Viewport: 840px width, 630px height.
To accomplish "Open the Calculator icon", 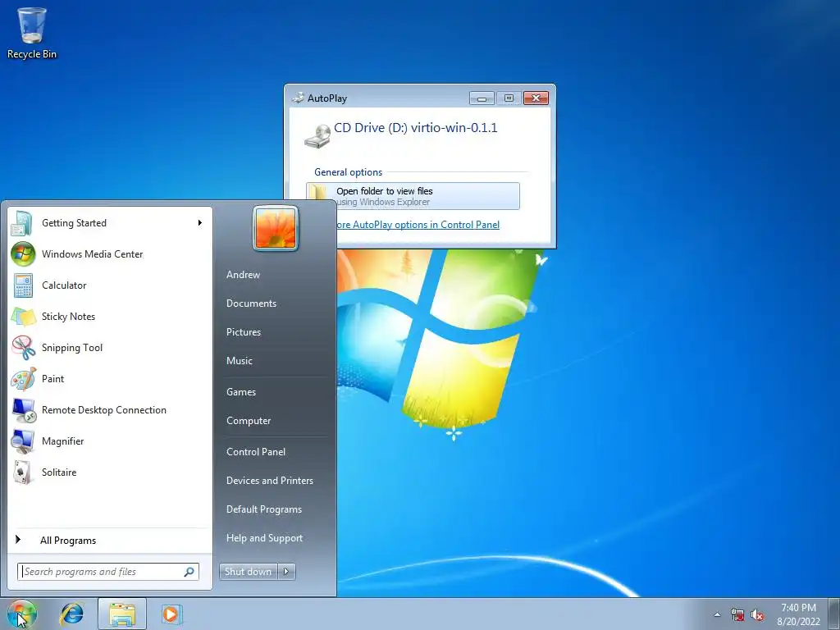I will coord(22,285).
